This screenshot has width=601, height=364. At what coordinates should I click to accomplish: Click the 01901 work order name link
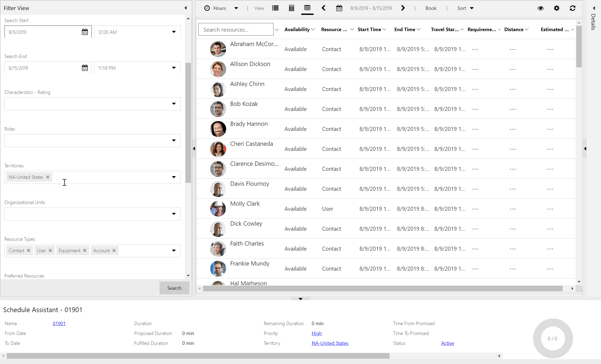pyautogui.click(x=59, y=323)
